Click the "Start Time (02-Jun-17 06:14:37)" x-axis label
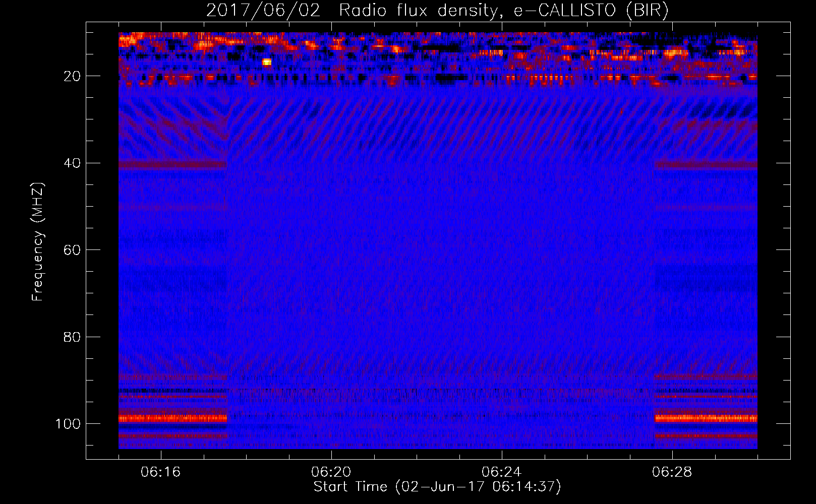Viewport: 816px width, 504px height. [437, 487]
